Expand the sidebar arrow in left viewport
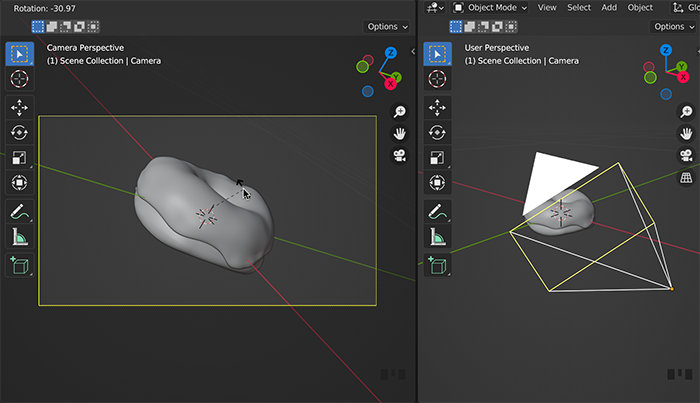Viewport: 700px width, 403px height. click(x=413, y=51)
